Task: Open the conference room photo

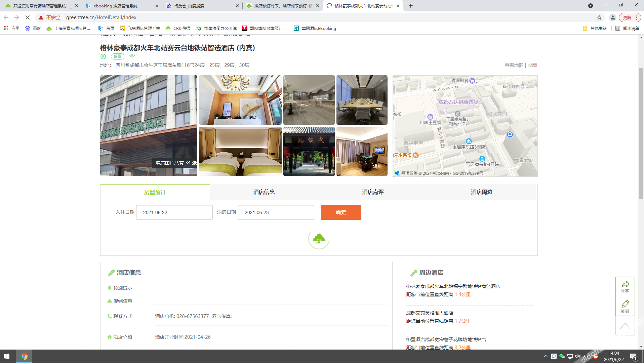Action: (x=362, y=100)
